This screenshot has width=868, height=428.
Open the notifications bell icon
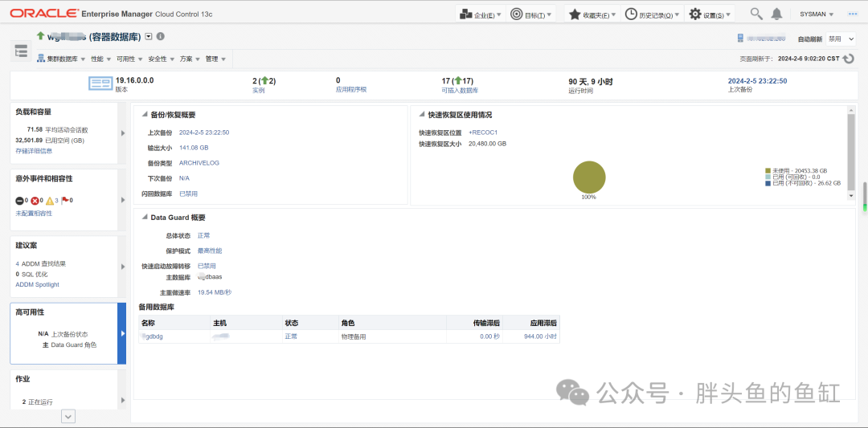[x=777, y=14]
